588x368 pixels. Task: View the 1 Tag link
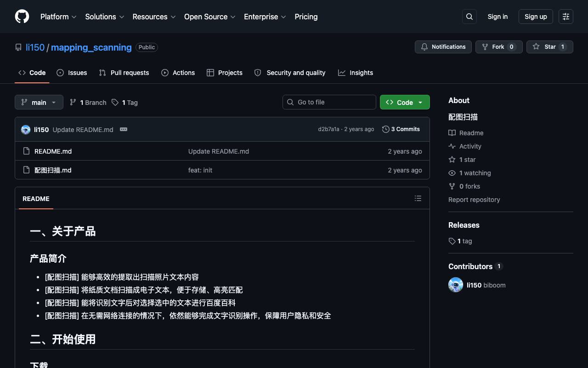click(124, 103)
